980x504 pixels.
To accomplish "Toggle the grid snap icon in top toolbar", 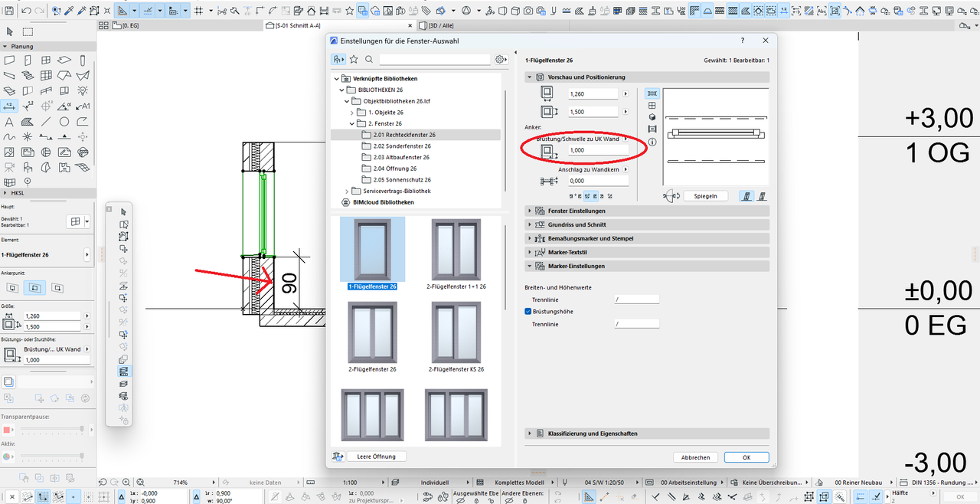I will pos(198,11).
